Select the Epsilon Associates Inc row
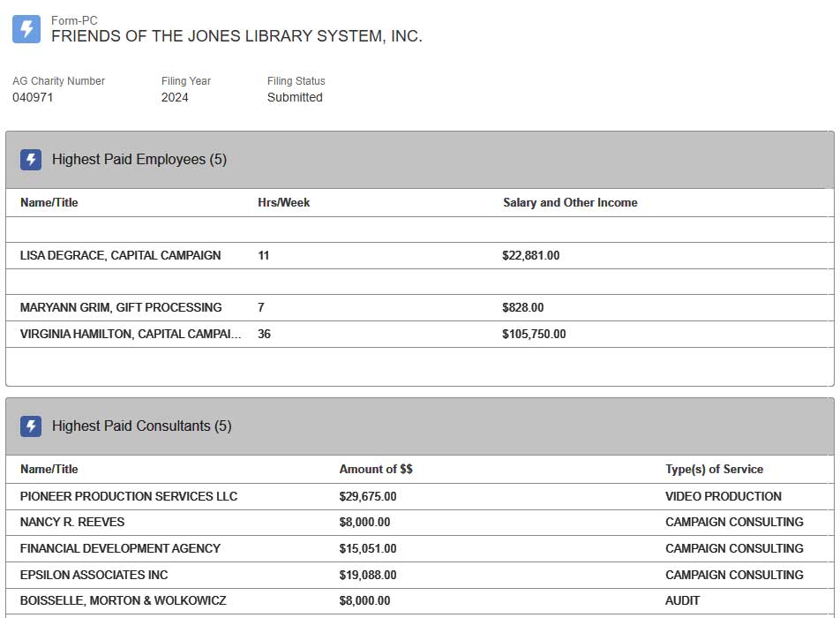This screenshot has width=840, height=618. 94,576
